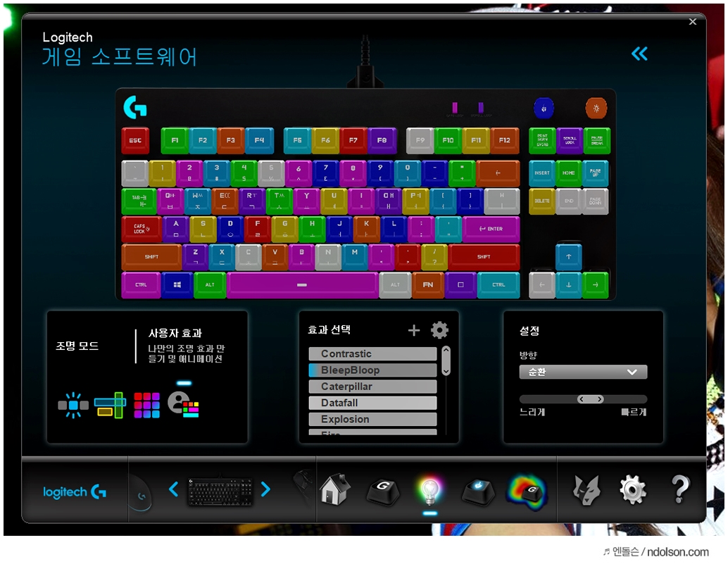Image resolution: width=728 pixels, height=564 pixels.
Task: Click the up arrow key
Action: click(x=569, y=257)
